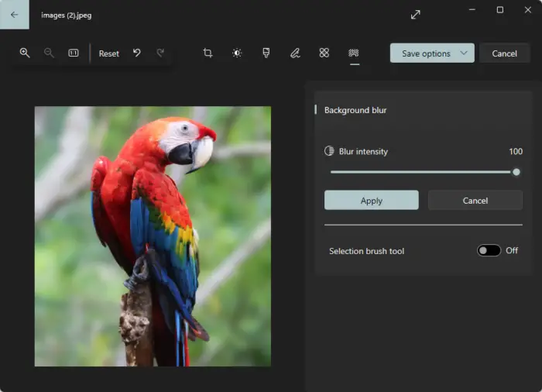Open the brightness Adjustment tool
Viewport: 542px width, 392px height.
click(237, 53)
